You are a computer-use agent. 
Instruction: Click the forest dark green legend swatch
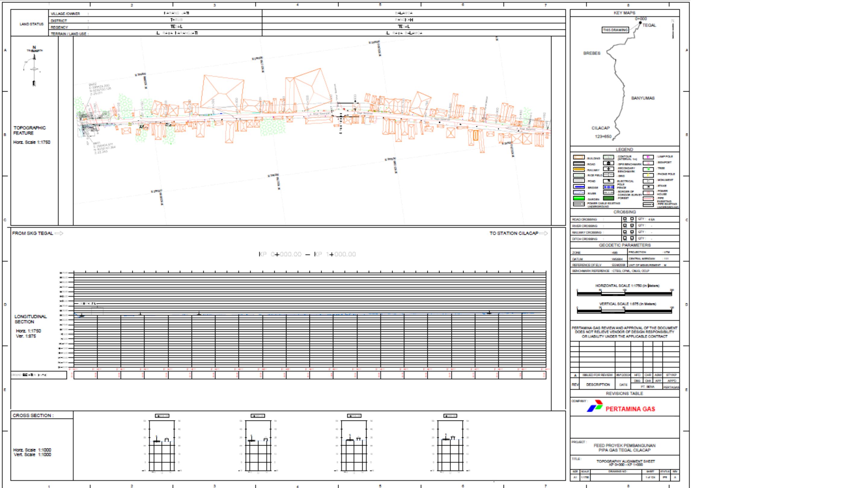608,199
